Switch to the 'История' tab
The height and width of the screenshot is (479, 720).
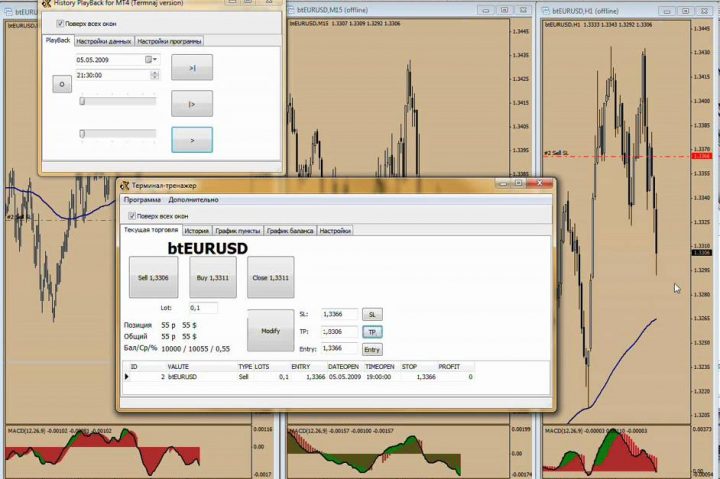click(x=196, y=230)
